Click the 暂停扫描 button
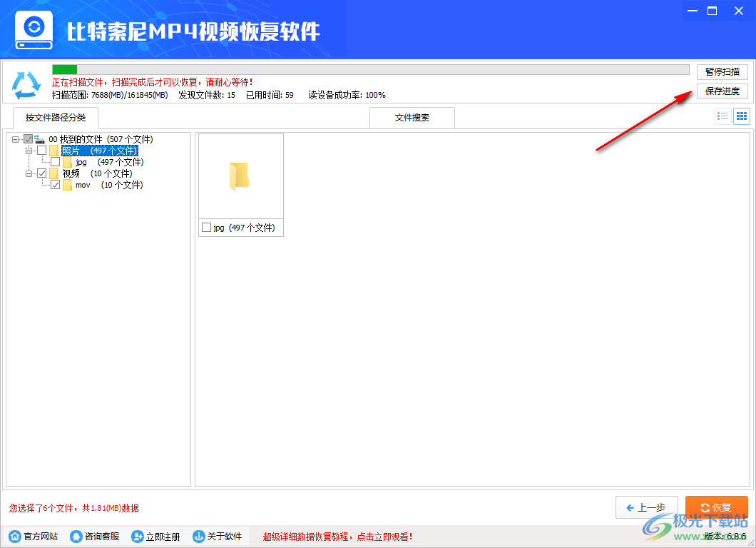 [x=722, y=72]
